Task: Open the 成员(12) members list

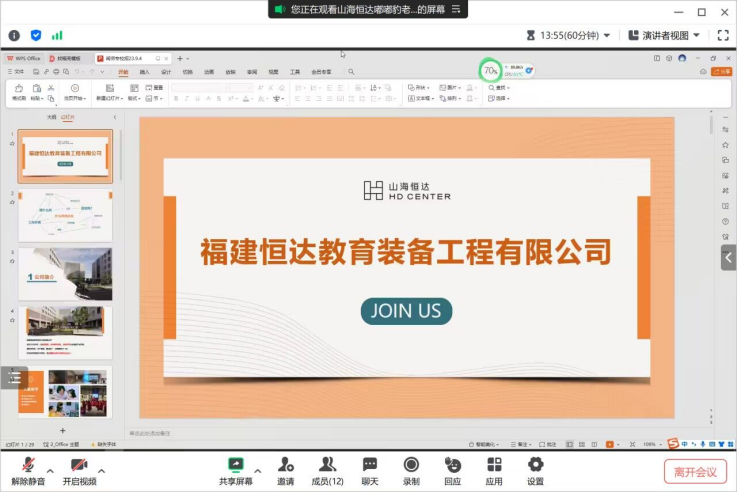Action: [x=328, y=471]
